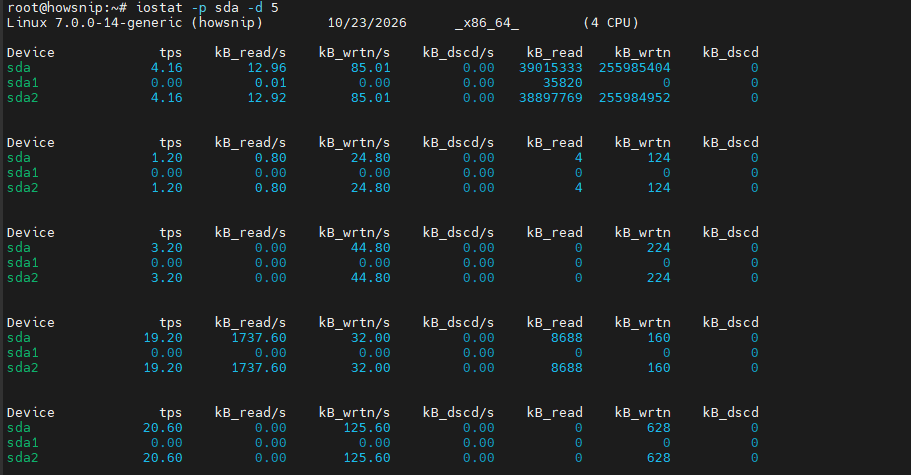
Task: Click sda1's kB_read/s value '0.01'
Action: (271, 83)
